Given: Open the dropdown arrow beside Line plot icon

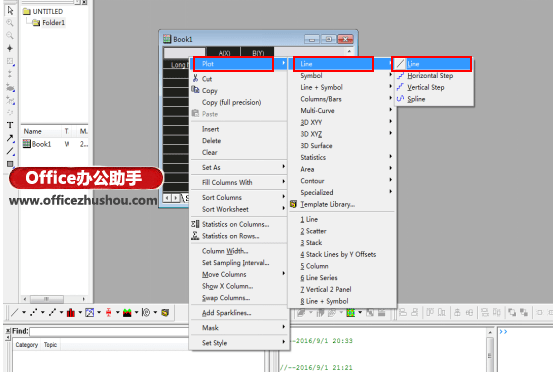Looking at the screenshot, I should point(24,312).
